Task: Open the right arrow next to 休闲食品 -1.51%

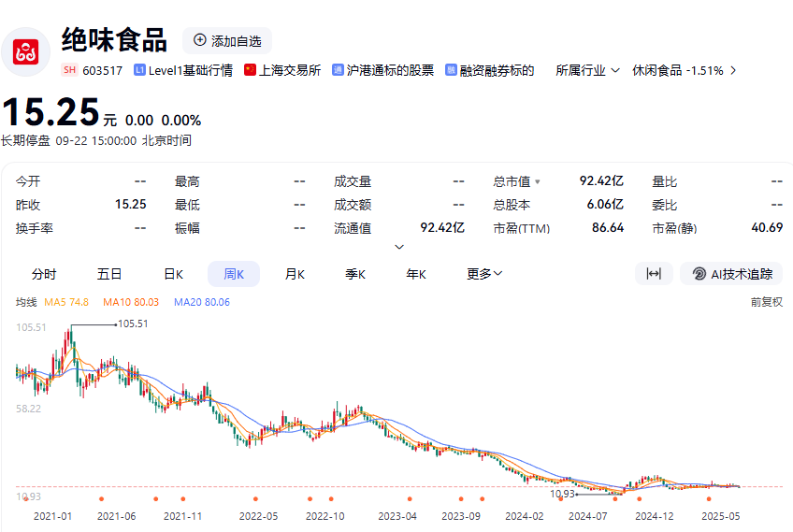Action: click(x=733, y=70)
